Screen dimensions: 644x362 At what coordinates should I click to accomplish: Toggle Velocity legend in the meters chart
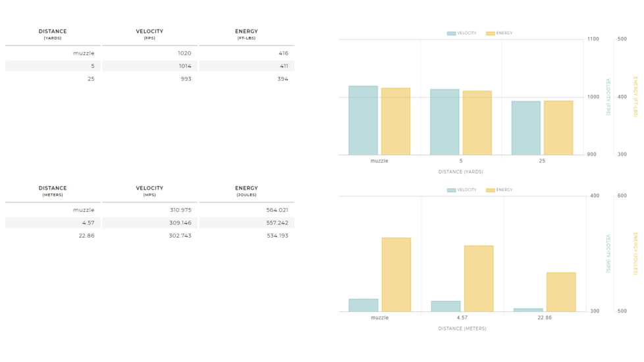(462, 190)
